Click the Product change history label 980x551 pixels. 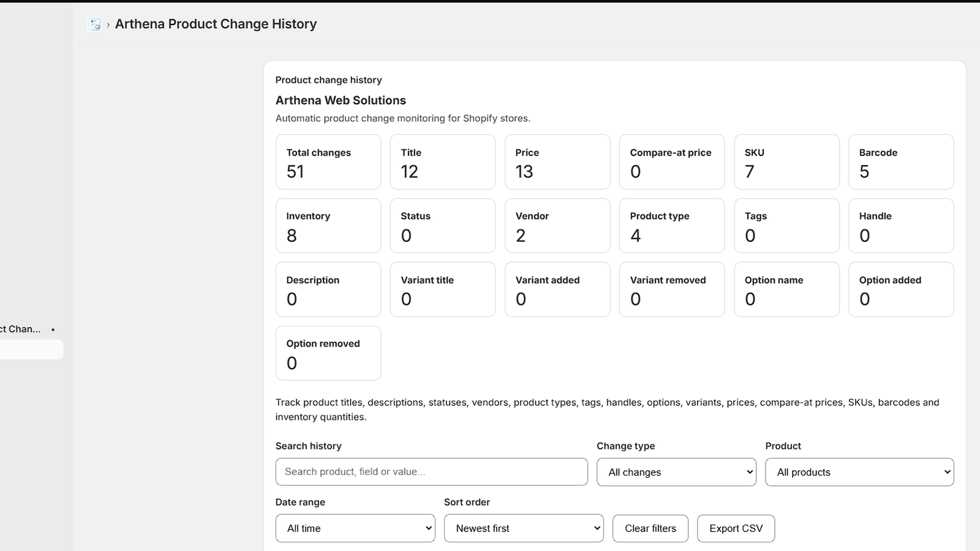[328, 80]
